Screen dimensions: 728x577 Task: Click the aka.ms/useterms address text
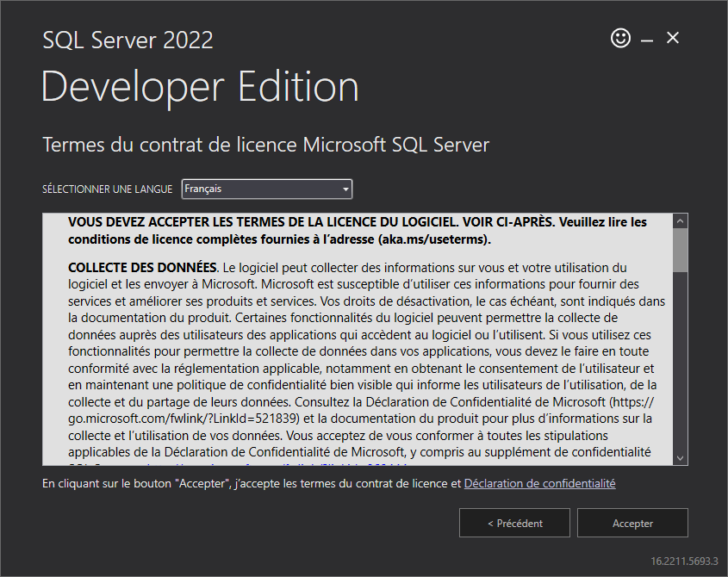pyautogui.click(x=434, y=239)
